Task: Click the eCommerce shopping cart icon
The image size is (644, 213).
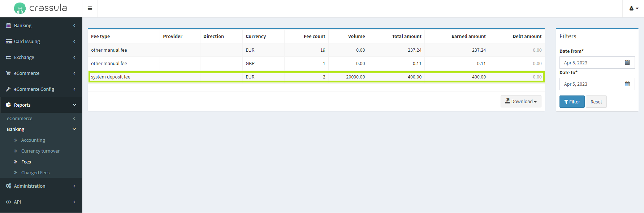Action: 9,73
